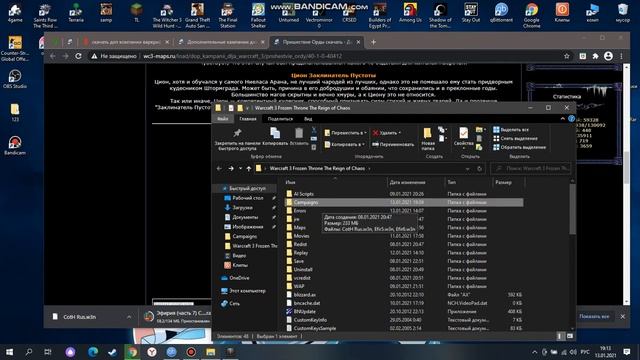Select the Movies folder row
The height and width of the screenshot is (360, 640).
click(x=404, y=236)
